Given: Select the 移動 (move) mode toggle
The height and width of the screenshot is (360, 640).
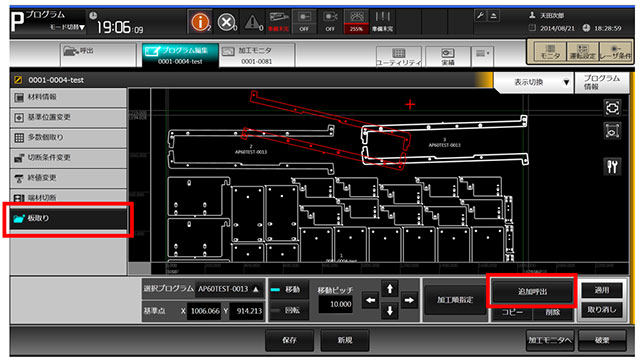Looking at the screenshot, I should click(287, 289).
